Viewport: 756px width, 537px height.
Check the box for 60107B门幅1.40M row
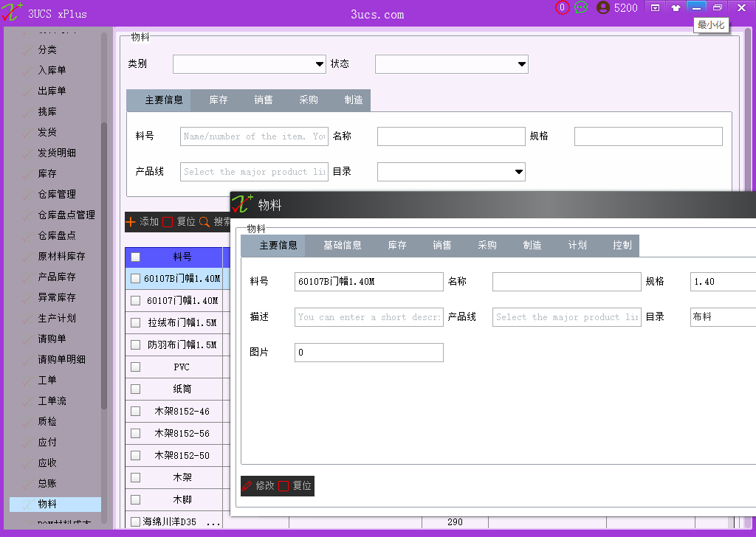click(135, 279)
